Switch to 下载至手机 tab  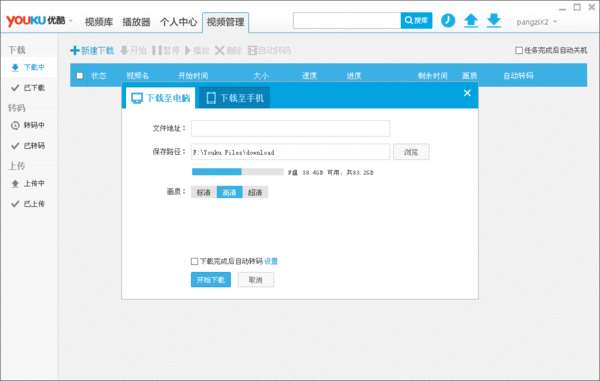[x=235, y=98]
